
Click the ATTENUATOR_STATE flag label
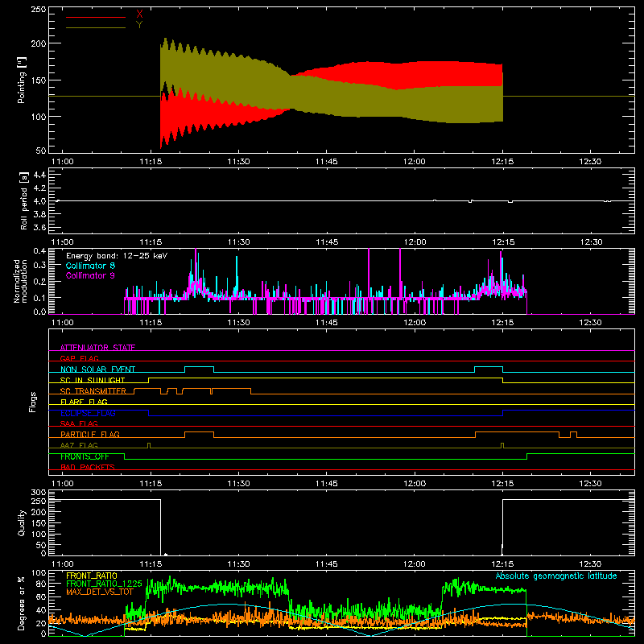[97, 348]
